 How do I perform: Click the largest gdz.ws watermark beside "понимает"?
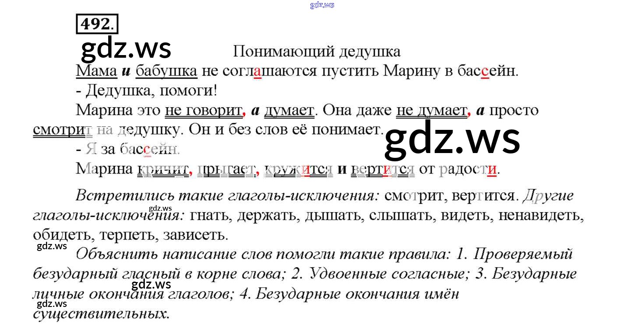click(x=452, y=140)
